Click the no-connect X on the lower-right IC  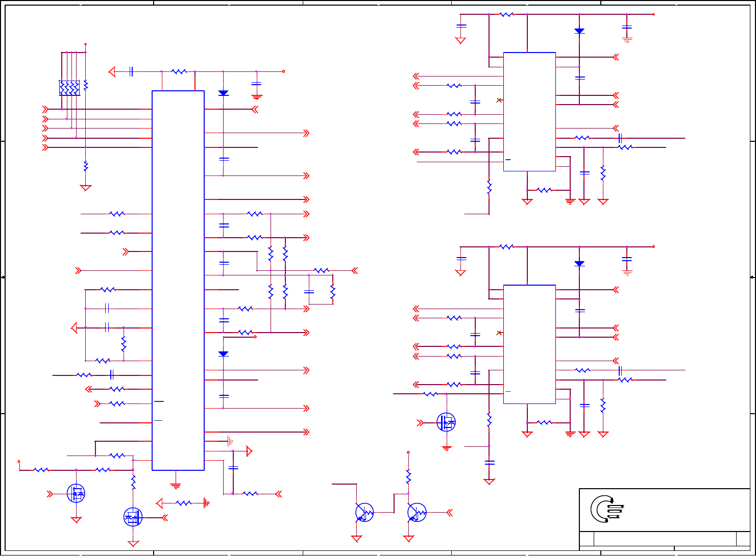(x=499, y=333)
